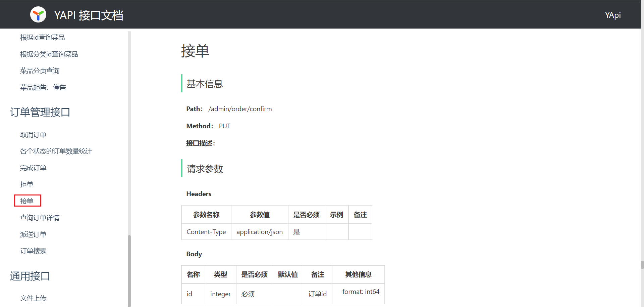This screenshot has width=644, height=307.
Task: Select 各个状态的订单数量统计 entry
Action: (x=56, y=151)
